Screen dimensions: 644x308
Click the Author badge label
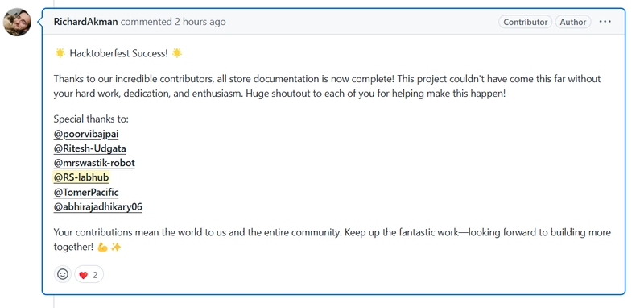(x=573, y=23)
